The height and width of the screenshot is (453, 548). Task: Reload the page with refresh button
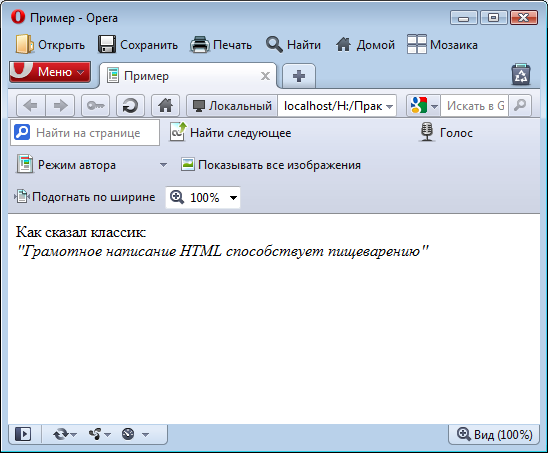click(x=130, y=105)
